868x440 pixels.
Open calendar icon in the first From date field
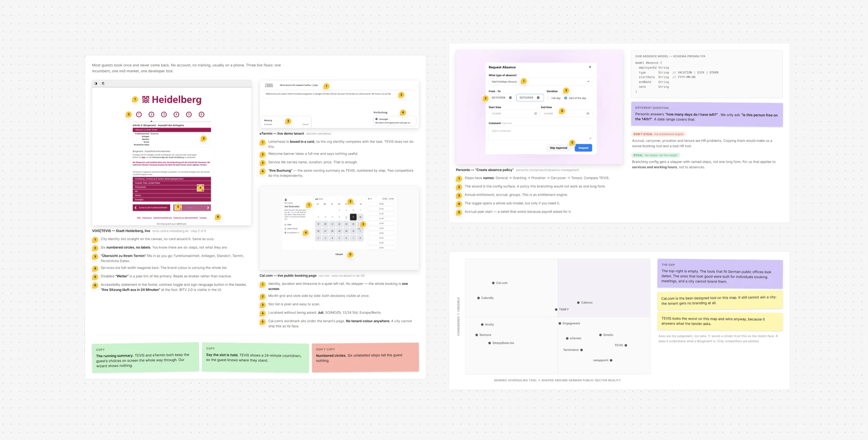[510, 98]
